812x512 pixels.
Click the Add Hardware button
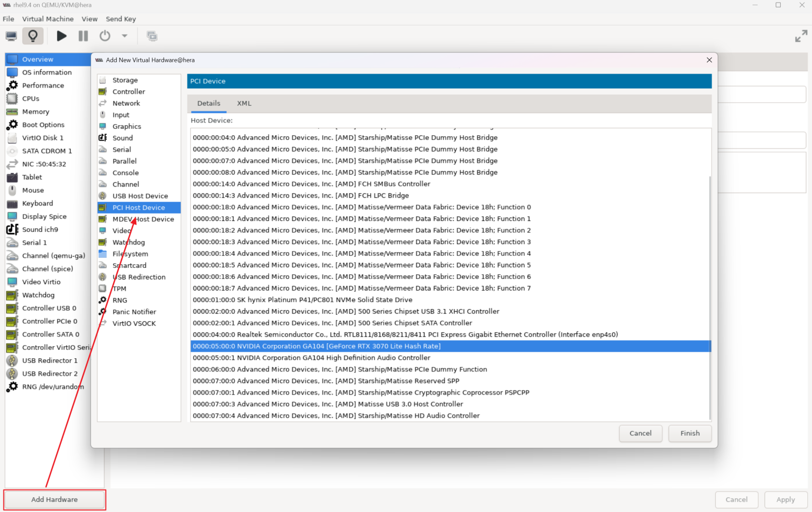pos(54,500)
